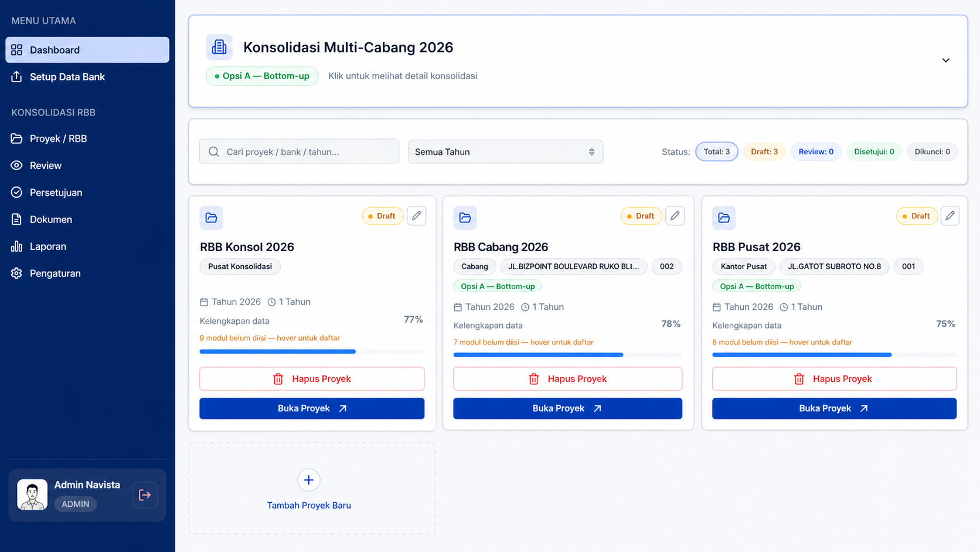Click the building icon beside Konsolidasi Multi-Cabang 2026
Image resolution: width=980 pixels, height=552 pixels.
point(219,47)
